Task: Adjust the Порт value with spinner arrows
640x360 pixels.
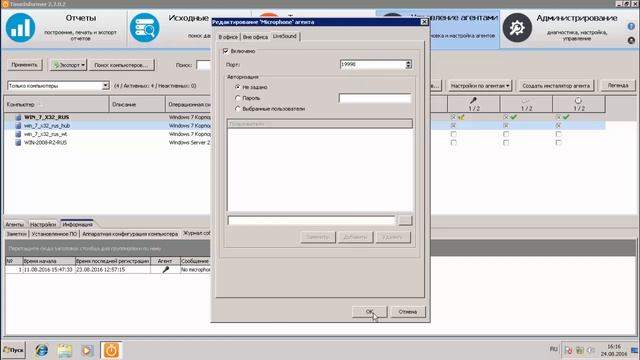Action: tap(408, 64)
